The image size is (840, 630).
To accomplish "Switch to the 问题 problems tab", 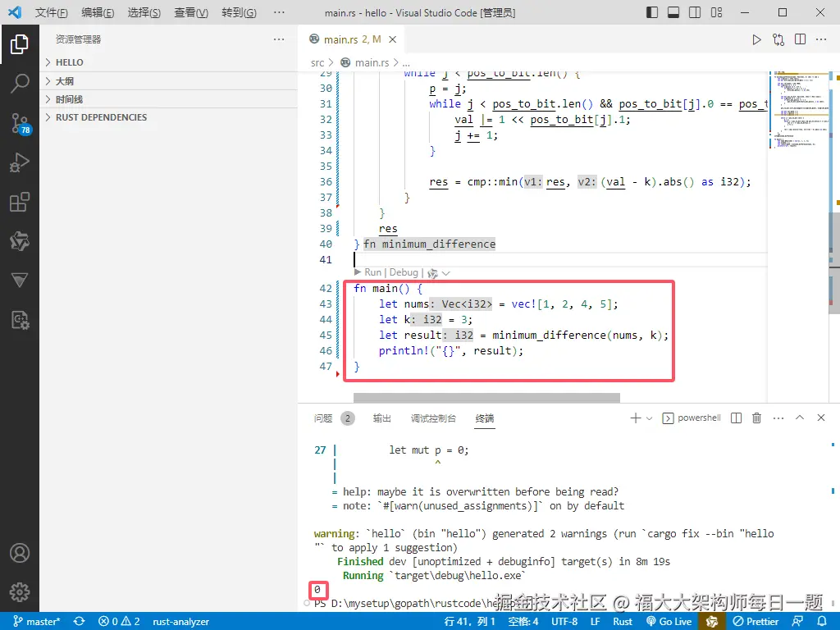I will point(323,418).
